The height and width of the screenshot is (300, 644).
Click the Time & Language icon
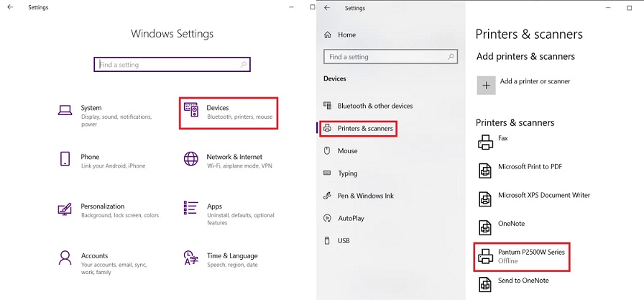point(191,258)
